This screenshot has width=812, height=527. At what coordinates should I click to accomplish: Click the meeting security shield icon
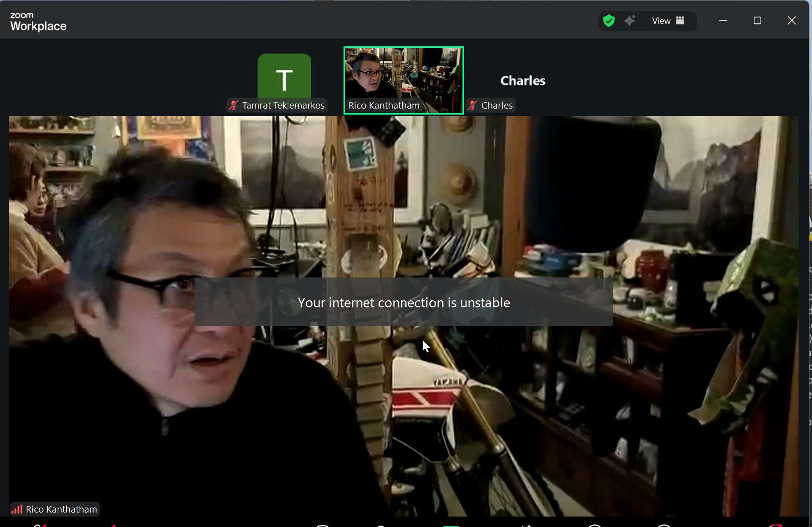point(608,20)
